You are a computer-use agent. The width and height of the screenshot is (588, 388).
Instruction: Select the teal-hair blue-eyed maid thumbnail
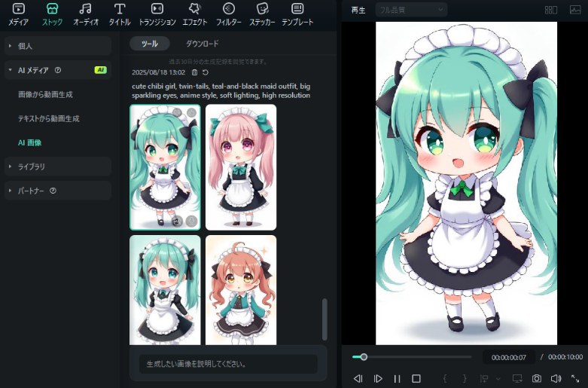(x=165, y=290)
